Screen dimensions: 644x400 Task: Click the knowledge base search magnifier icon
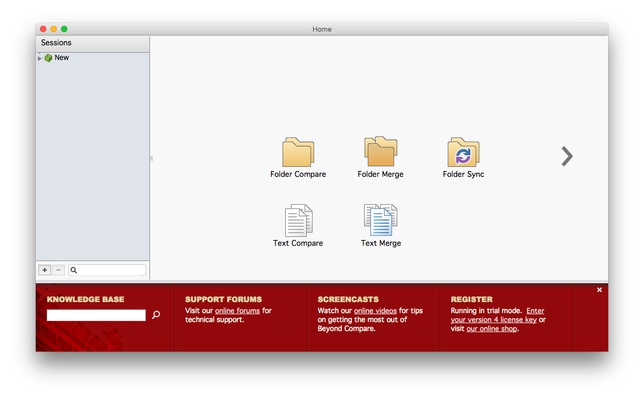pos(156,315)
